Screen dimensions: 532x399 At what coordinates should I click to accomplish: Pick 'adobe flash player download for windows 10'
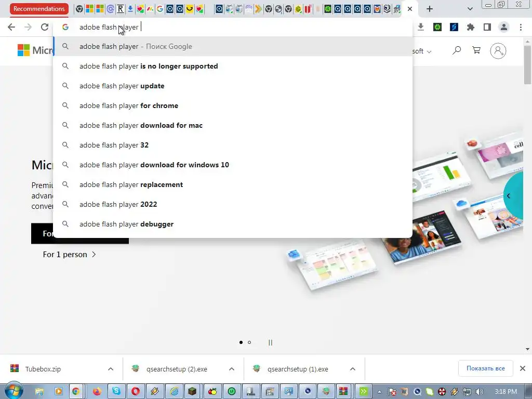tap(233, 165)
